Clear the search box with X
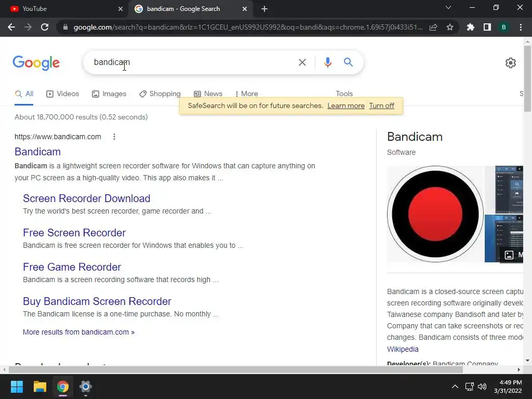Screen dimensions: 532x399 pyautogui.click(x=302, y=62)
